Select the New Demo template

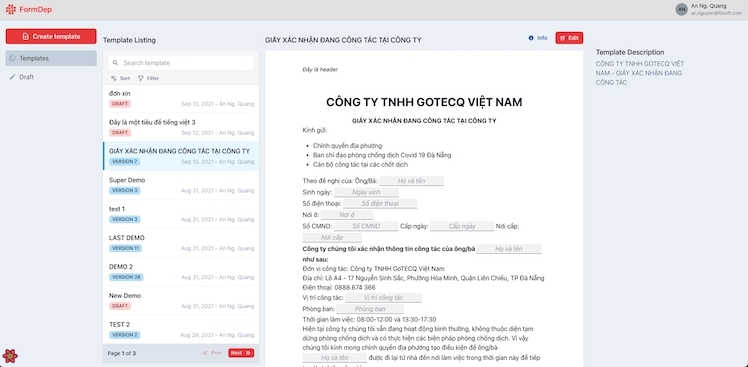tap(181, 301)
